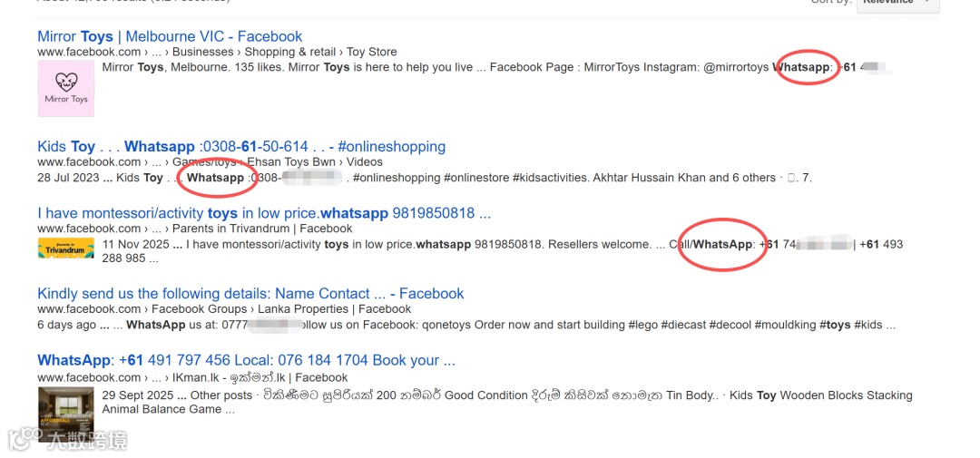Click the Parents in Trivandrum thumbnail
Image resolution: width=980 pixels, height=458 pixels.
[x=66, y=248]
